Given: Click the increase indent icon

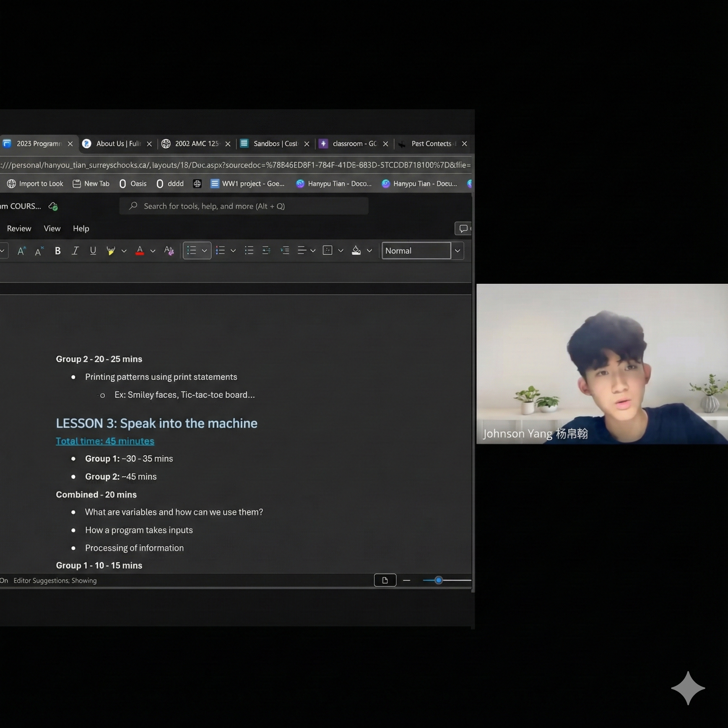Looking at the screenshot, I should pyautogui.click(x=284, y=251).
